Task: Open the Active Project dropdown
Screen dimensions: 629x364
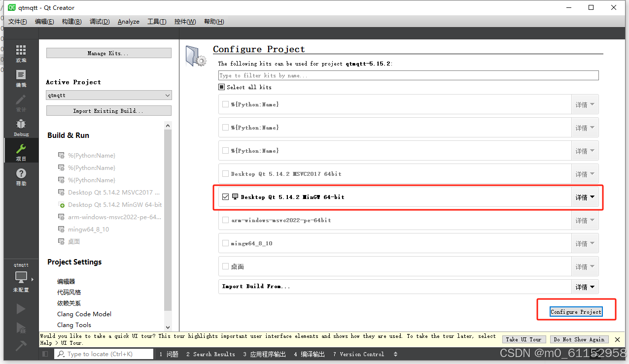Action: (x=108, y=95)
